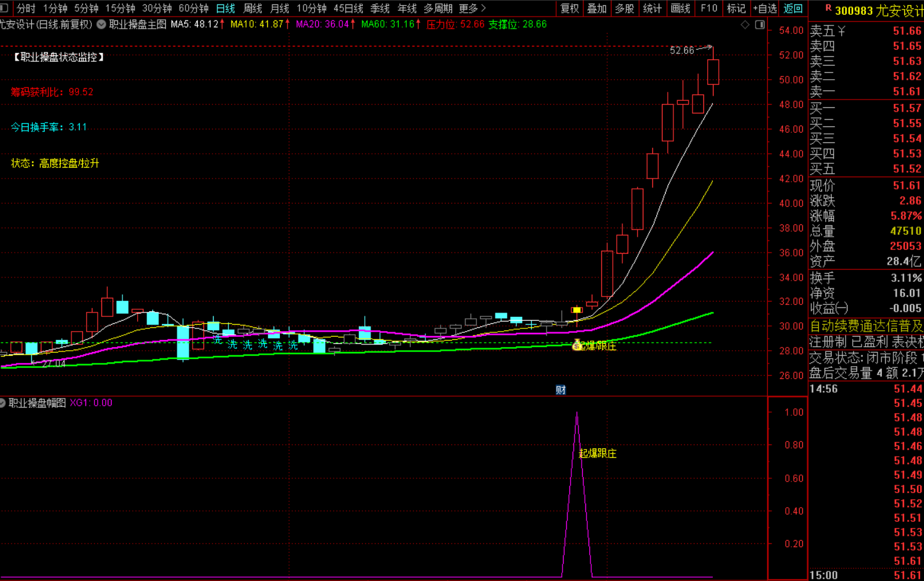Click the money bag 起爆跟庄 signal icon
The height and width of the screenshot is (581, 924).
tap(577, 345)
